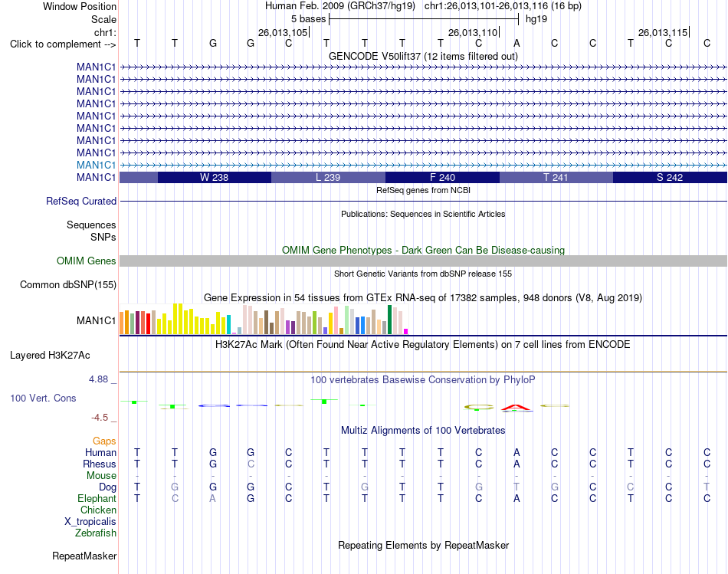Click the 26,013,110 position marker
The height and width of the screenshot is (574, 728).
point(474,32)
